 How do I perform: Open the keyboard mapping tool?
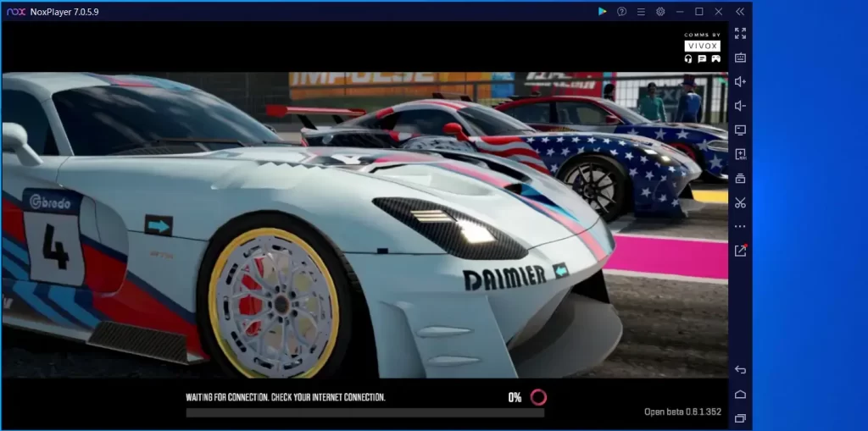740,58
